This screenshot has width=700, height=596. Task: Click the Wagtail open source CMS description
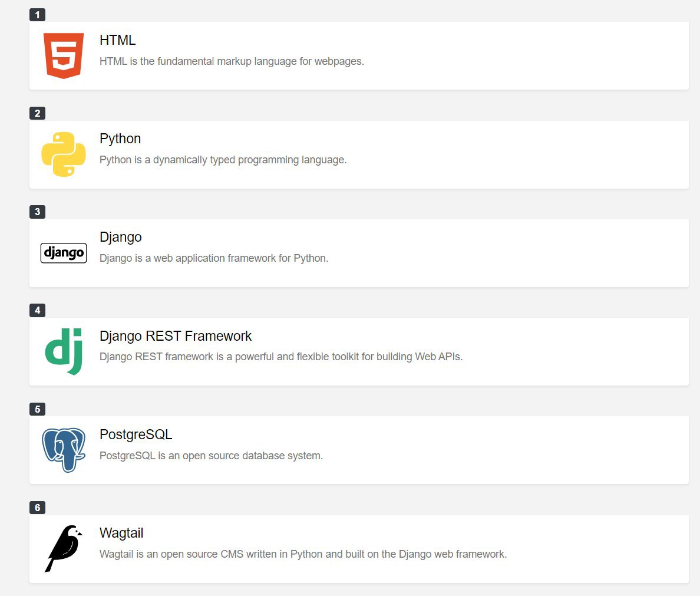point(303,554)
